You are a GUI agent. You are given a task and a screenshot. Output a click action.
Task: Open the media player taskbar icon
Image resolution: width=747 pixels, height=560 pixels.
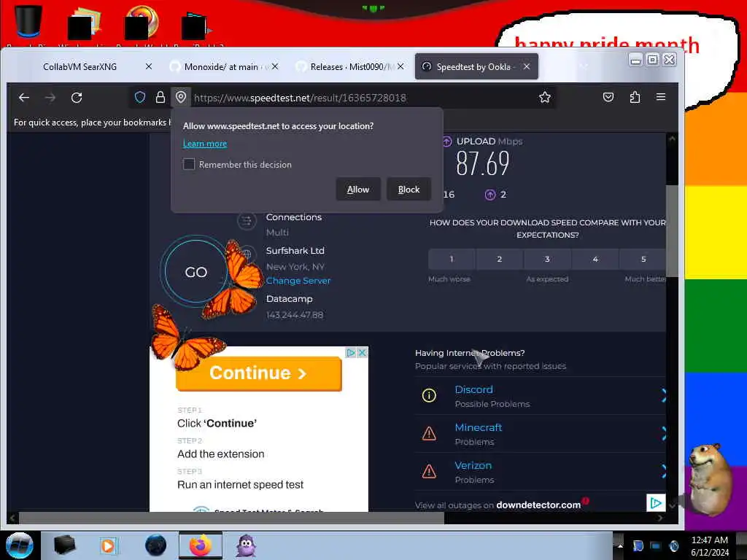tap(108, 545)
